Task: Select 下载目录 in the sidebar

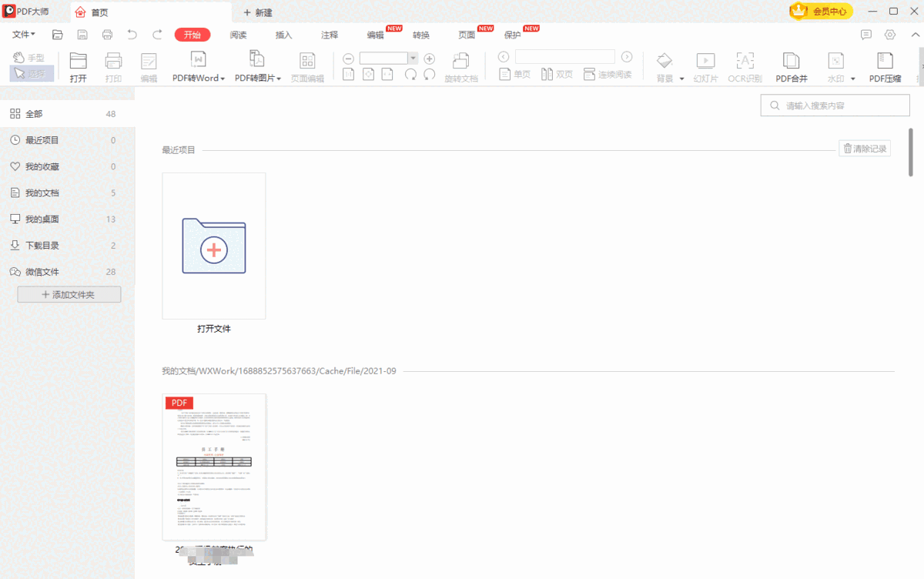Action: click(67, 245)
